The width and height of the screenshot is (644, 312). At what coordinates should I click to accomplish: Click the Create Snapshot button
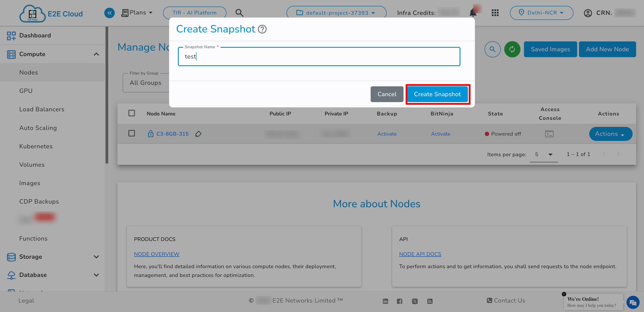pyautogui.click(x=437, y=94)
